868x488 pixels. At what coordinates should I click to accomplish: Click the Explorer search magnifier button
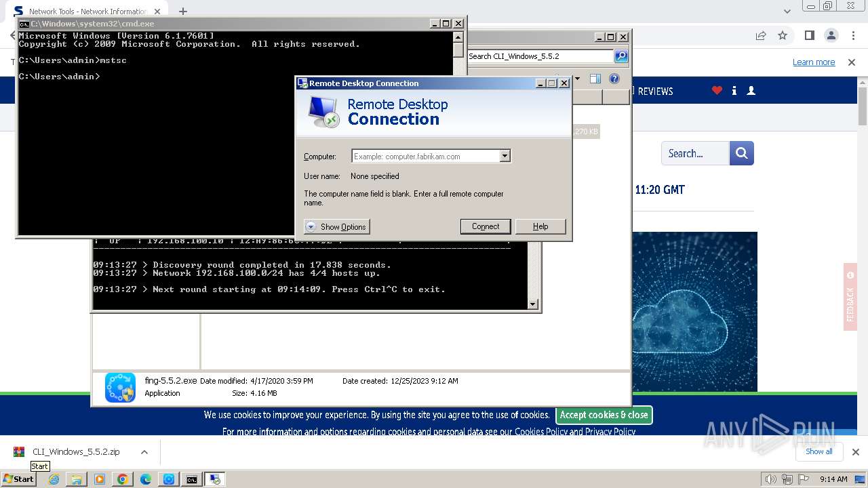click(x=621, y=56)
